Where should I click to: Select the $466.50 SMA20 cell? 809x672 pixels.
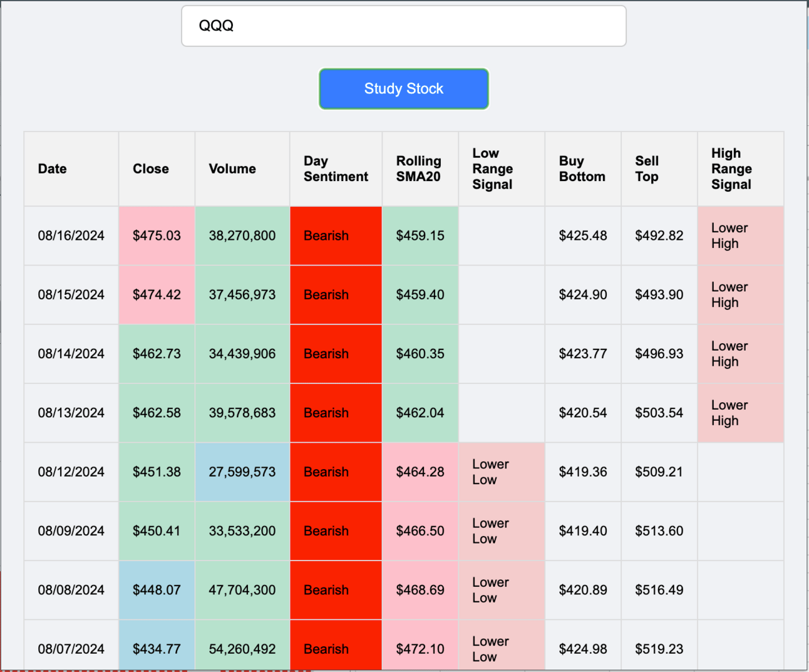pyautogui.click(x=421, y=531)
